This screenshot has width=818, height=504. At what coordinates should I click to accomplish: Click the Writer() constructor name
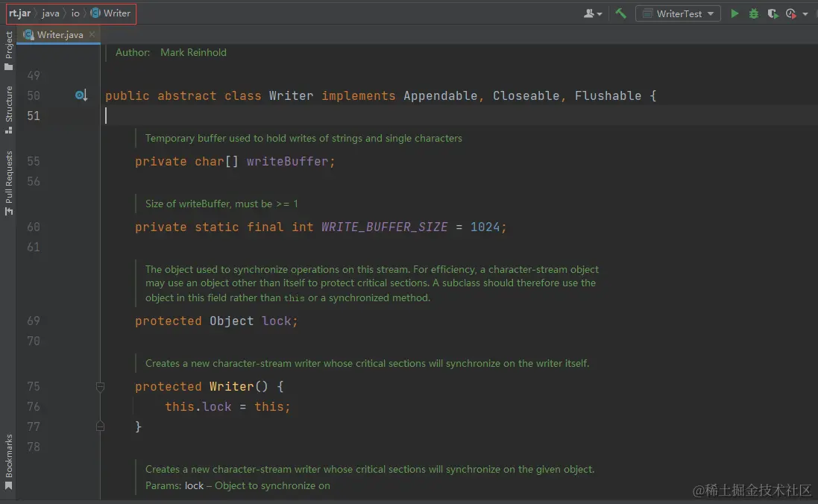click(231, 387)
